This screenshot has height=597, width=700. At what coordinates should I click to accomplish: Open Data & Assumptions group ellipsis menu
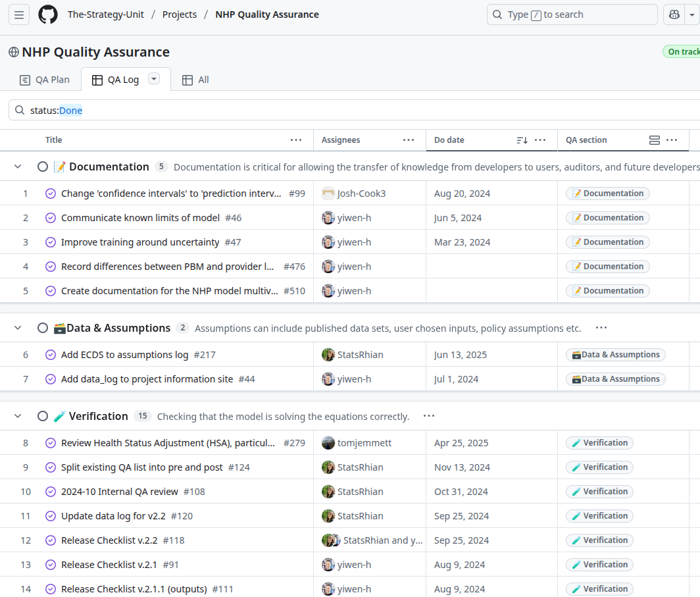[x=601, y=328]
